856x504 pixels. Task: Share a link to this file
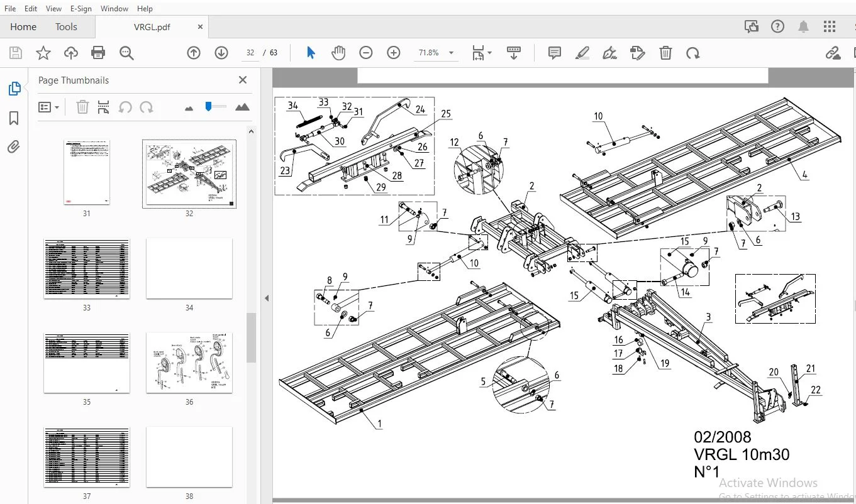click(x=833, y=53)
